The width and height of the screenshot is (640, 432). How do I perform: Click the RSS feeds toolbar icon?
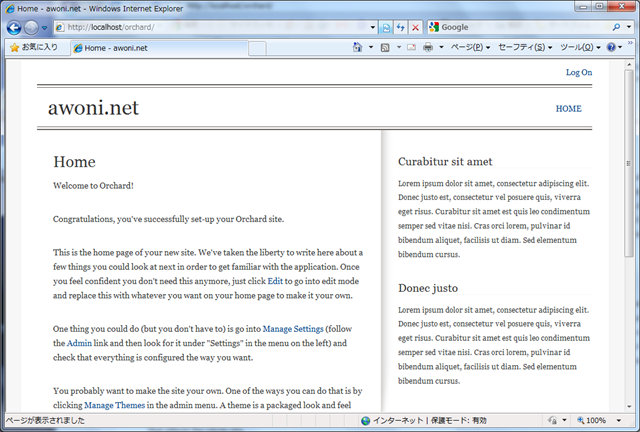click(x=385, y=48)
